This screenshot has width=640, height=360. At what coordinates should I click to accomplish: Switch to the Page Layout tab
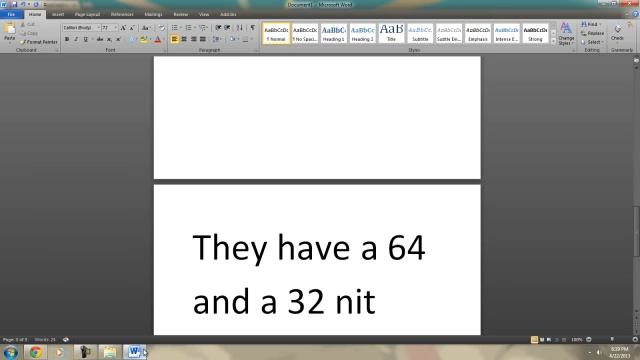pyautogui.click(x=87, y=14)
